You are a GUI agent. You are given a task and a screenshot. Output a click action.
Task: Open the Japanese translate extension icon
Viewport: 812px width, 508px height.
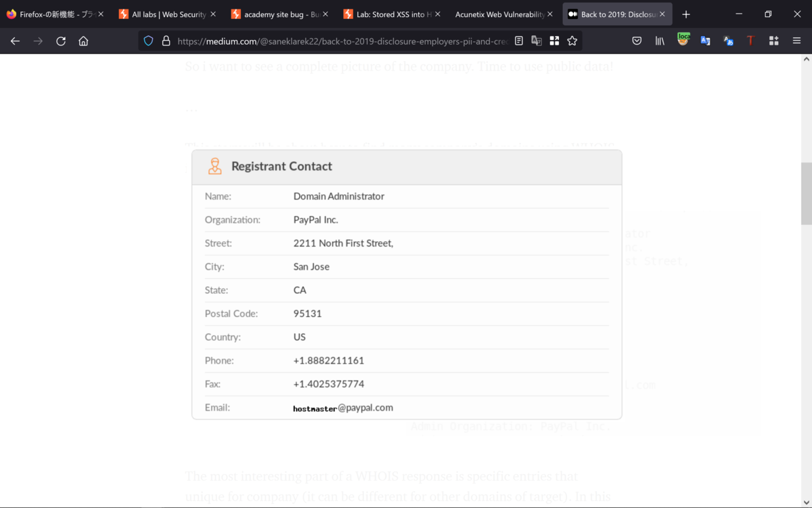click(x=729, y=41)
